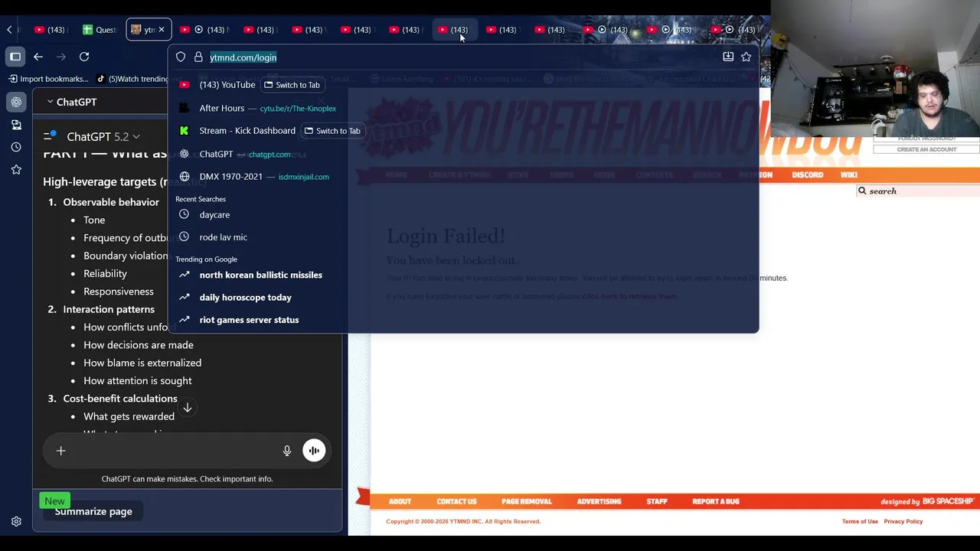This screenshot has height=551, width=980.
Task: Choose trending daily horoscope today
Action: [463, 298]
